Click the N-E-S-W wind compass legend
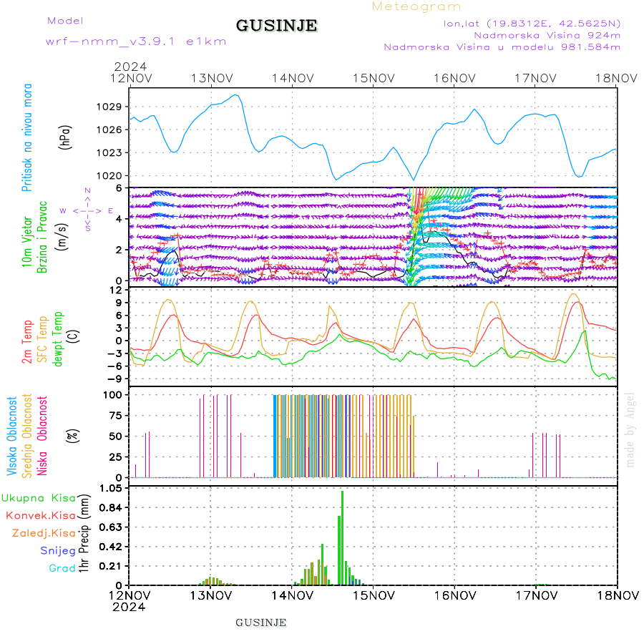 (x=87, y=210)
